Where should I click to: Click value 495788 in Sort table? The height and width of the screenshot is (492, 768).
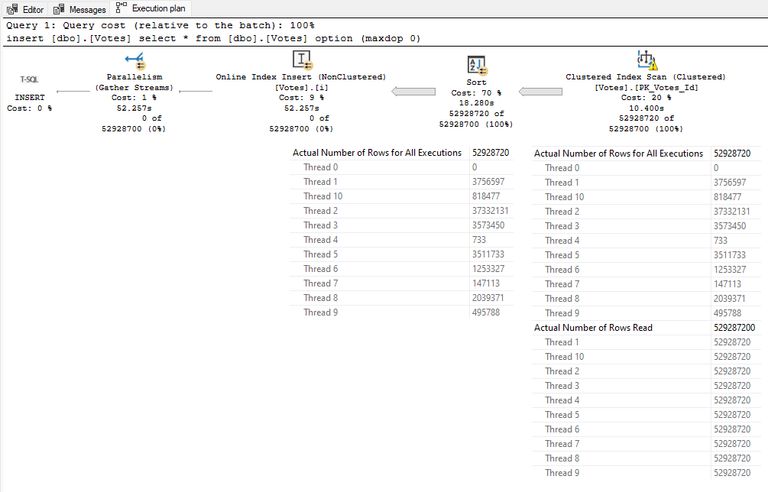(x=486, y=312)
